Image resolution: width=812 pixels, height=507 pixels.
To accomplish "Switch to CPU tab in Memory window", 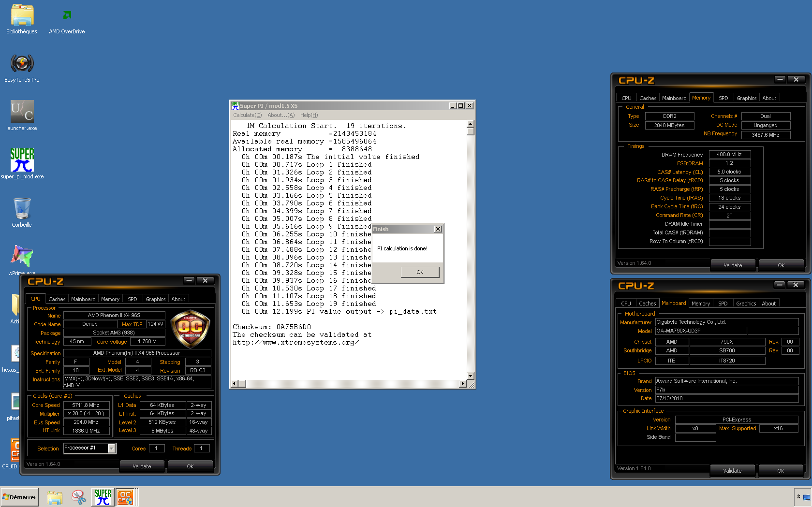I will point(626,98).
